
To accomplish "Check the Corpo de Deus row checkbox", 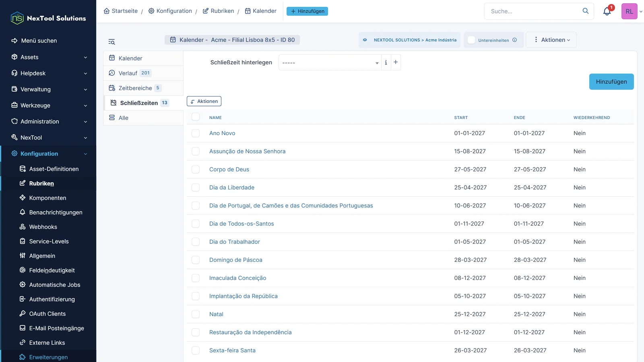I will pos(196,169).
